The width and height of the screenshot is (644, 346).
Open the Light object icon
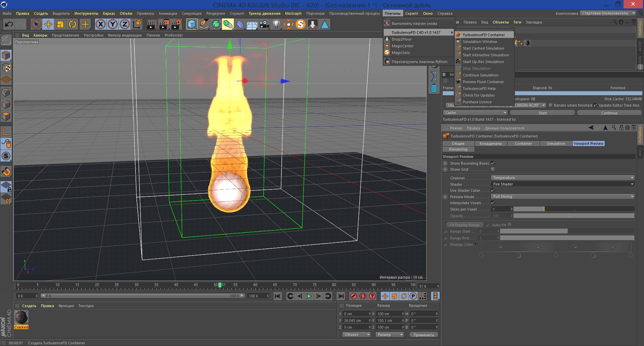pos(276,24)
